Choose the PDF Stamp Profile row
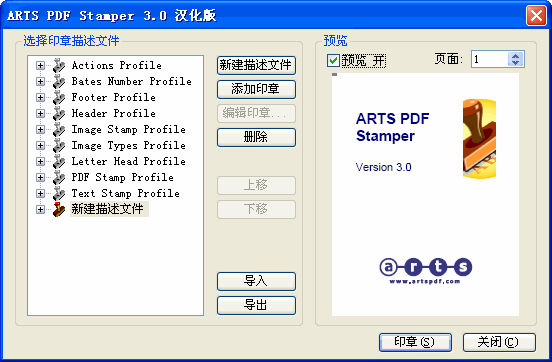The image size is (552, 362). (123, 177)
